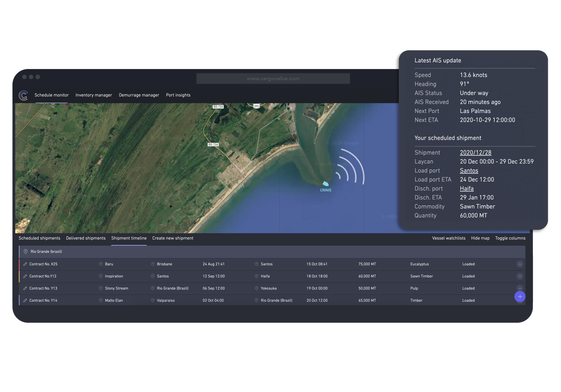Click Loaded status in Contract No. Y14 row
The width and height of the screenshot is (561, 392).
468,300
